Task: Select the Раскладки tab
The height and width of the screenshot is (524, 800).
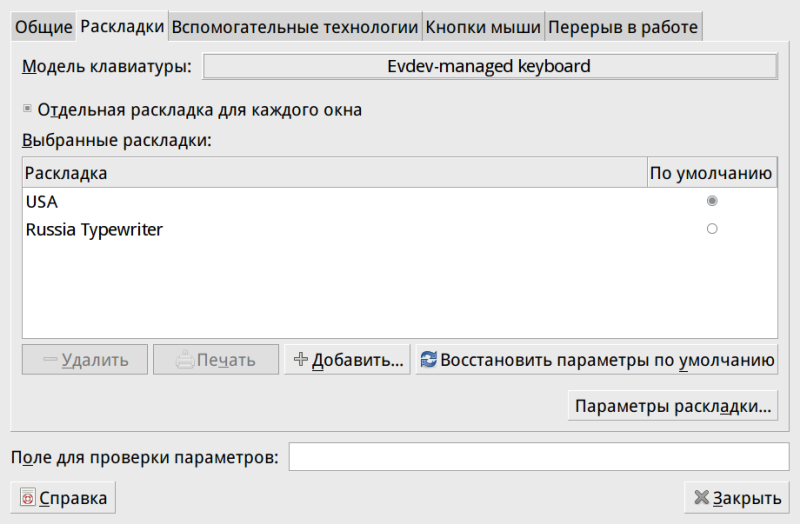Action: (122, 27)
